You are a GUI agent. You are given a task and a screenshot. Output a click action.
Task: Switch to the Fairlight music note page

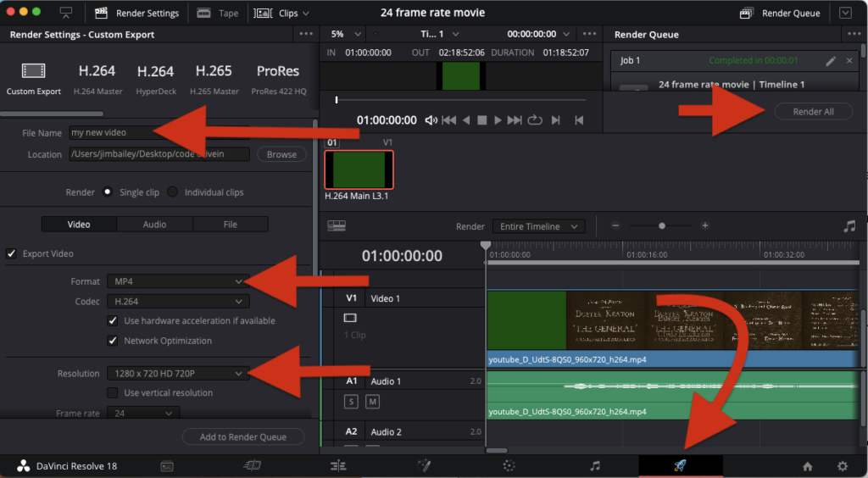tap(595, 465)
